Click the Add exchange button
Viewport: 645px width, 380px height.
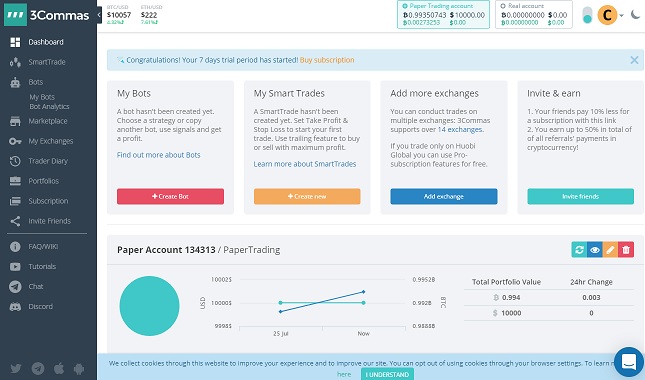click(x=444, y=197)
